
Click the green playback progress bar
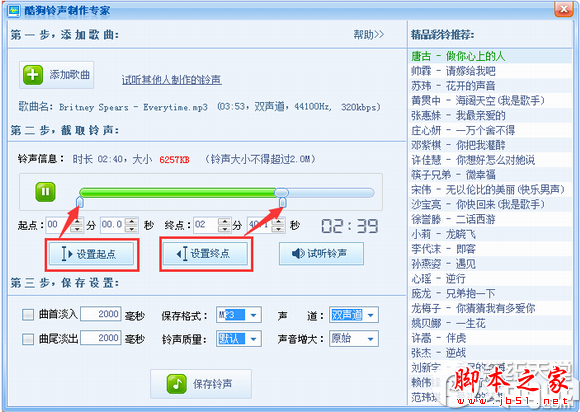click(x=177, y=192)
